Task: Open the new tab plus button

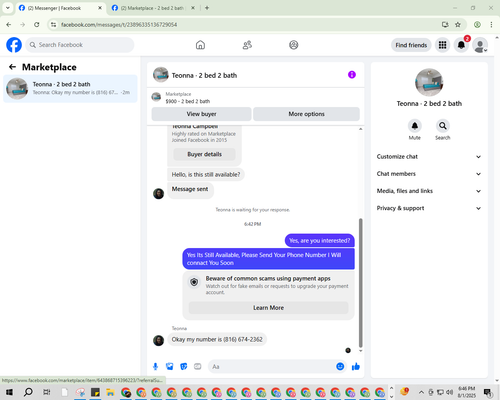Action: pos(207,8)
